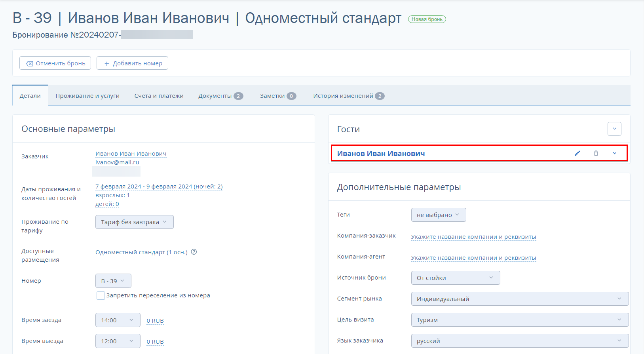Open the Теги не выбрано dropdown
644x354 pixels.
click(439, 215)
